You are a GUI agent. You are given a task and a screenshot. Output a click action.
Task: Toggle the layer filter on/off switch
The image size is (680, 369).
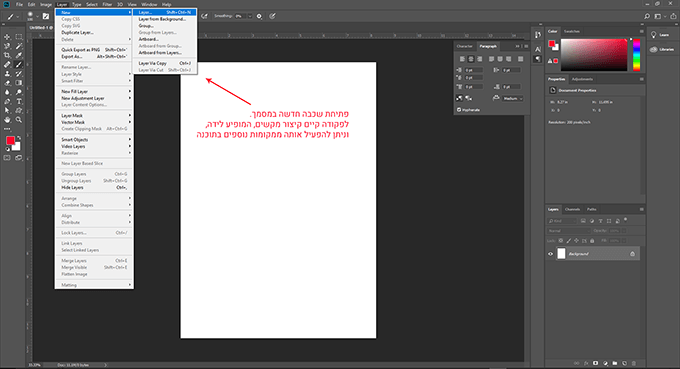click(x=625, y=220)
